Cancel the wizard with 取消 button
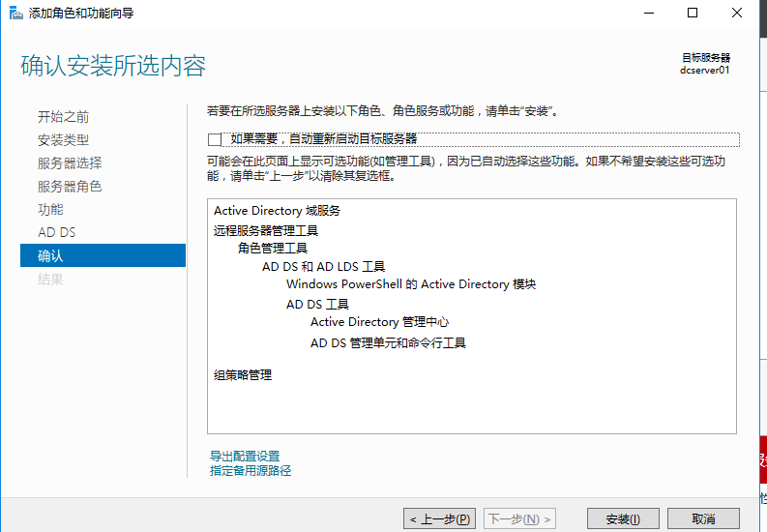 click(x=703, y=518)
